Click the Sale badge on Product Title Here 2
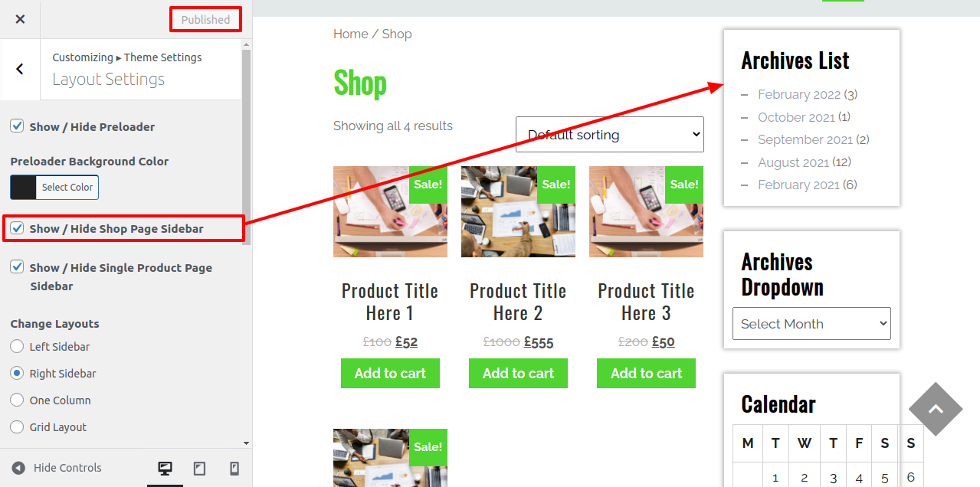 556,185
